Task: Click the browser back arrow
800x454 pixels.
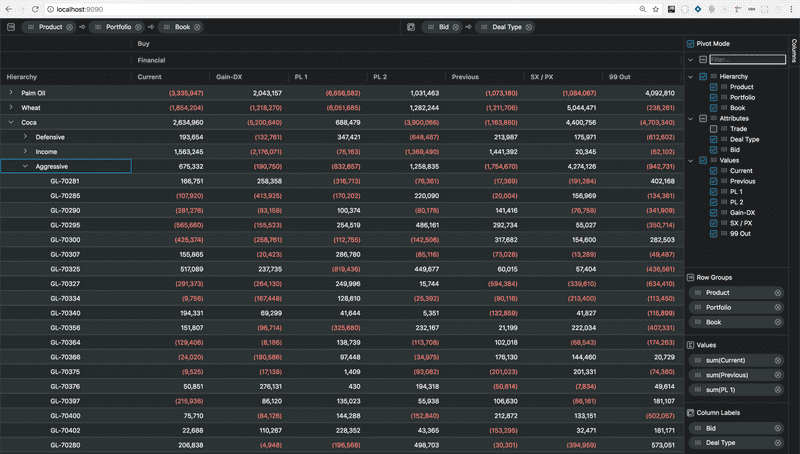Action: pos(9,9)
